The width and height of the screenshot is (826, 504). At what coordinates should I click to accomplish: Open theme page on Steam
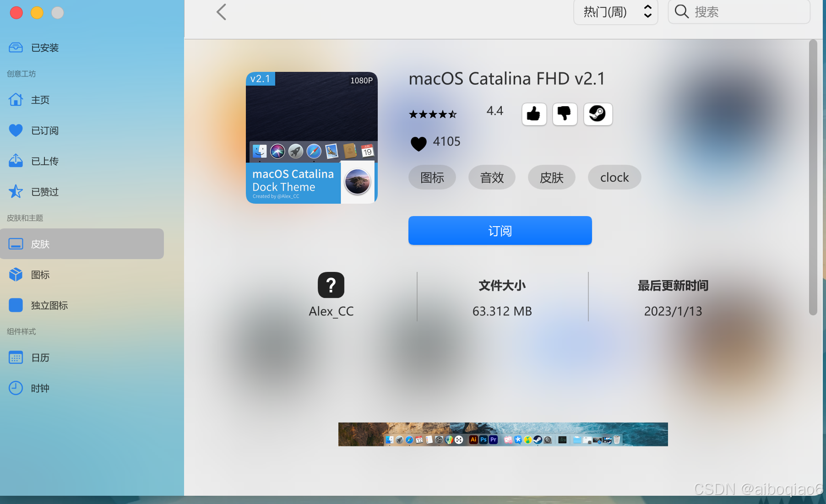point(598,114)
